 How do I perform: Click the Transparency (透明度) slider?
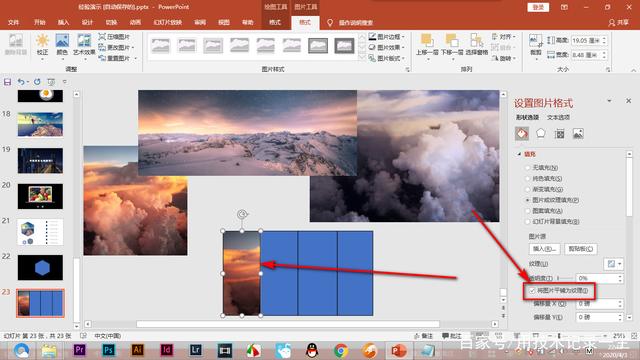[x=564, y=278]
